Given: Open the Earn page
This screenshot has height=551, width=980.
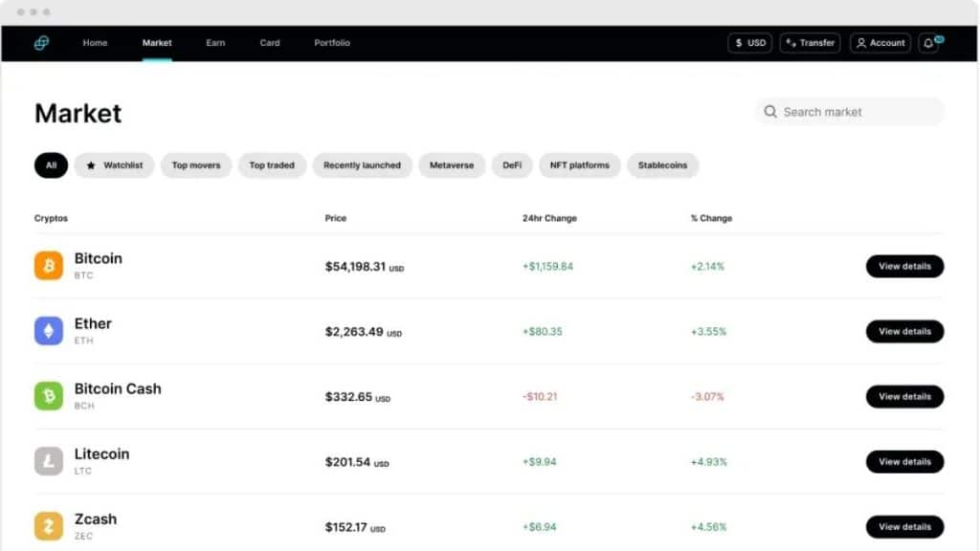Looking at the screenshot, I should [215, 42].
